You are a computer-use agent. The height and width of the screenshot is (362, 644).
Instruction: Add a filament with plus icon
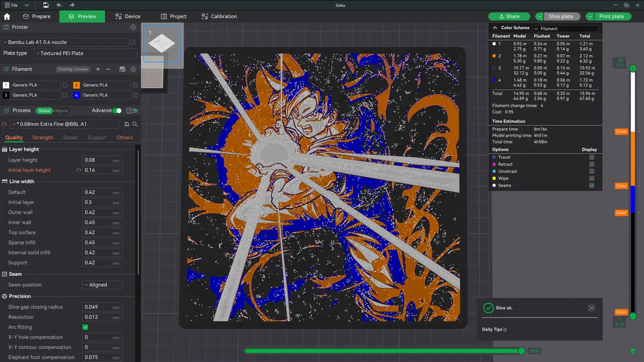click(x=98, y=69)
